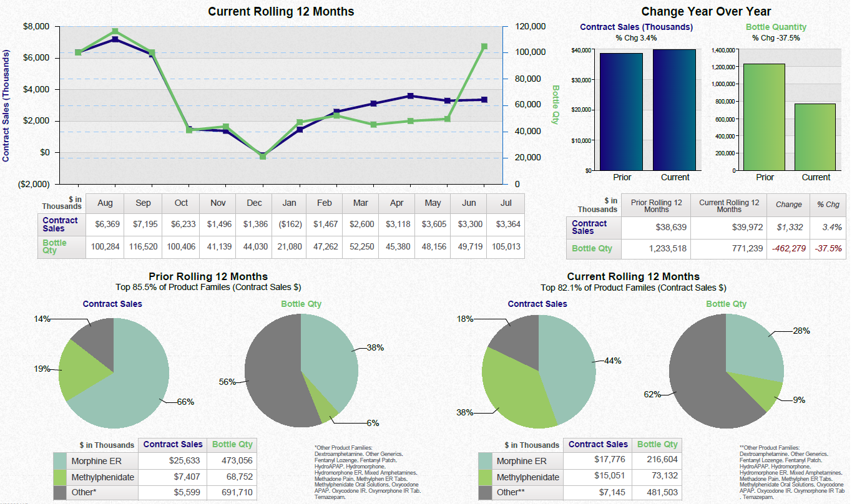The width and height of the screenshot is (852, 504).
Task: Click the Jul data point on the sales line
Action: click(x=484, y=99)
